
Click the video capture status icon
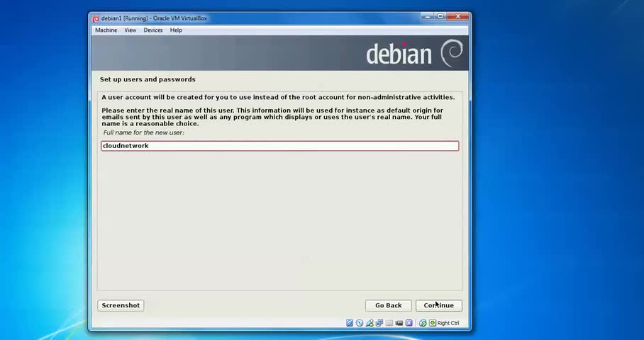[399, 323]
